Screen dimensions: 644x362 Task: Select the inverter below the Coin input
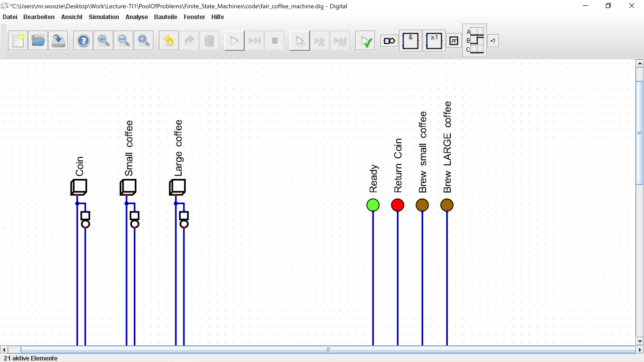(x=85, y=220)
